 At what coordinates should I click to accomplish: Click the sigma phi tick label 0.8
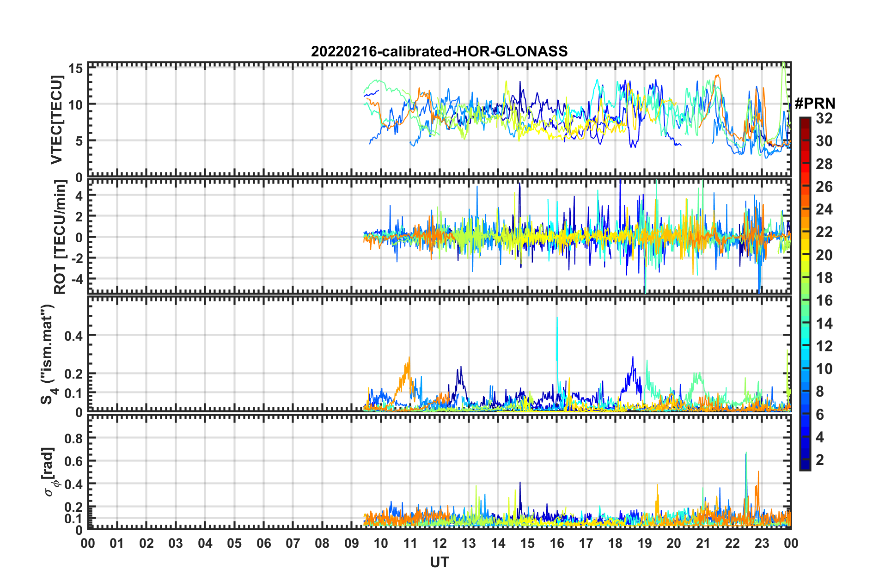pyautogui.click(x=74, y=438)
